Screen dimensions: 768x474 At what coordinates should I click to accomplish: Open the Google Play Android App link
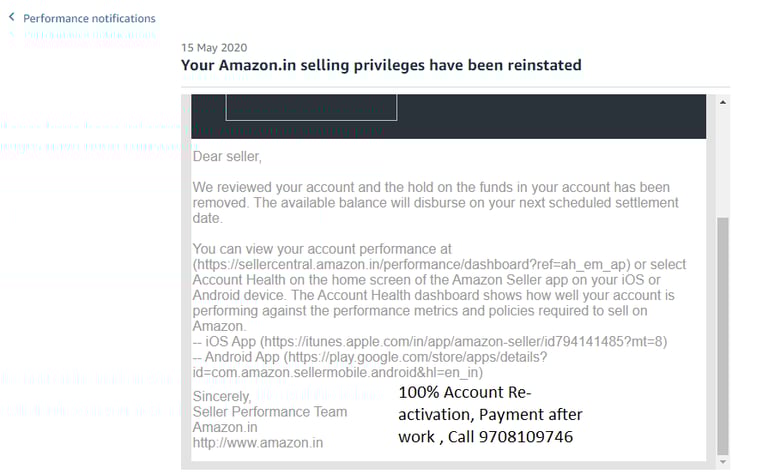[x=430, y=363]
